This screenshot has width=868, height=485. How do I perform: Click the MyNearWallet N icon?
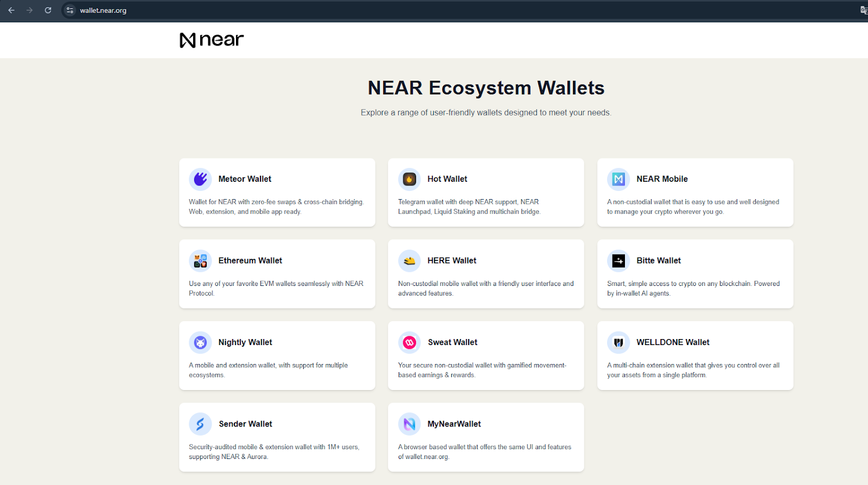tap(410, 424)
